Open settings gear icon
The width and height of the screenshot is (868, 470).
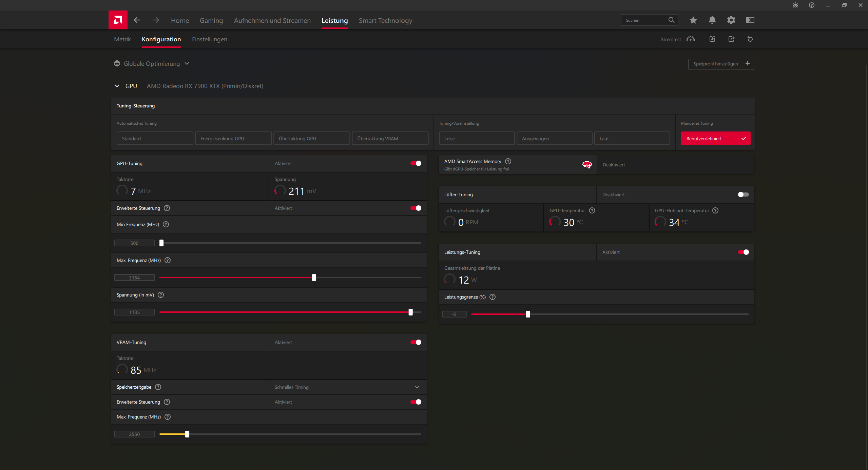[x=731, y=20]
